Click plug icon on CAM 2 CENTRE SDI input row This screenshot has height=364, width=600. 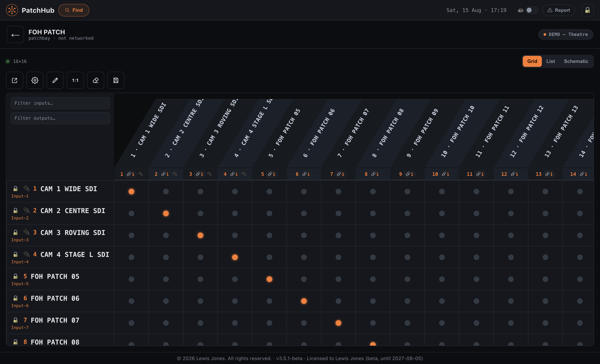pos(26,210)
